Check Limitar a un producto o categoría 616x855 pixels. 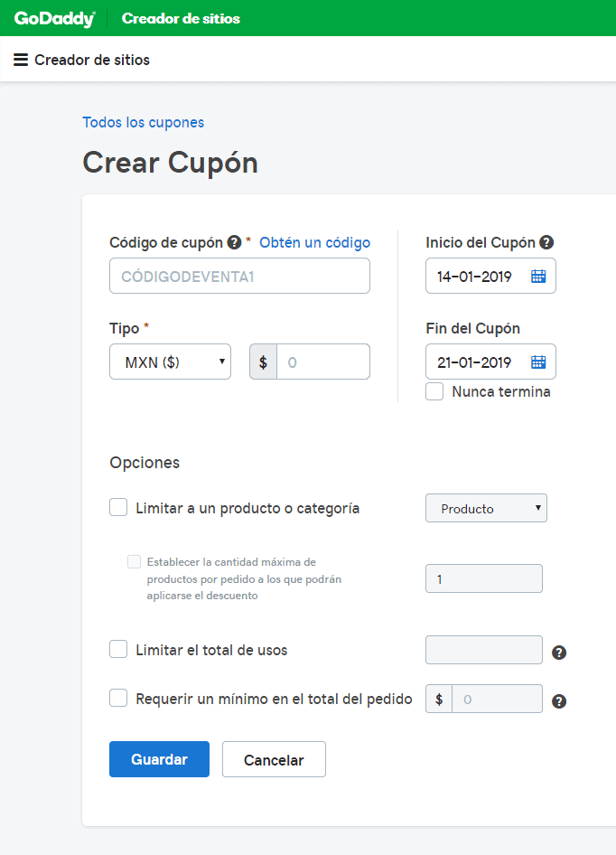tap(118, 508)
